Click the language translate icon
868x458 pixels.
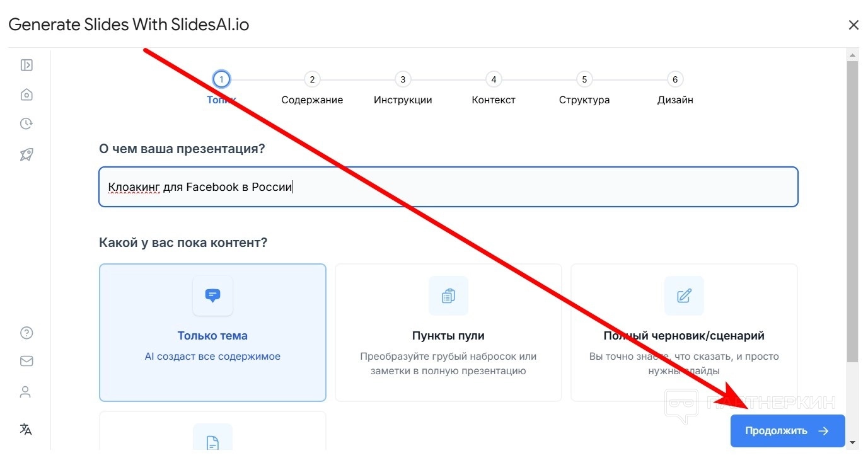tap(26, 429)
